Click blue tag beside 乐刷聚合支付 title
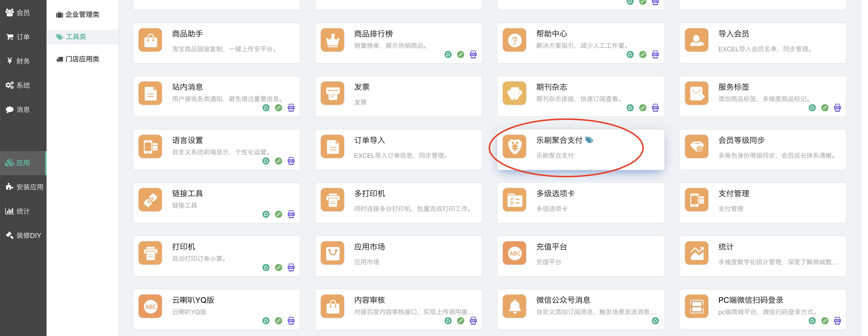 click(x=589, y=140)
